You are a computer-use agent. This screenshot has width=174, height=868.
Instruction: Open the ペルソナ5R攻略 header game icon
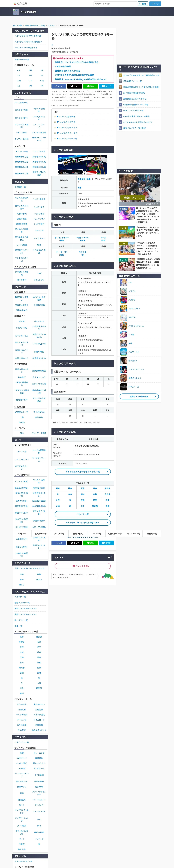16,12
